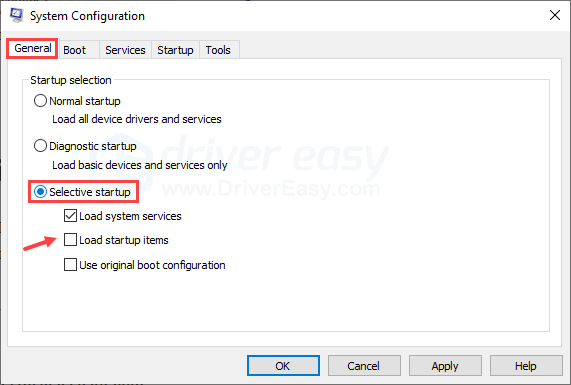571x385 pixels.
Task: Select the Normal startup radio button
Action: 40,101
